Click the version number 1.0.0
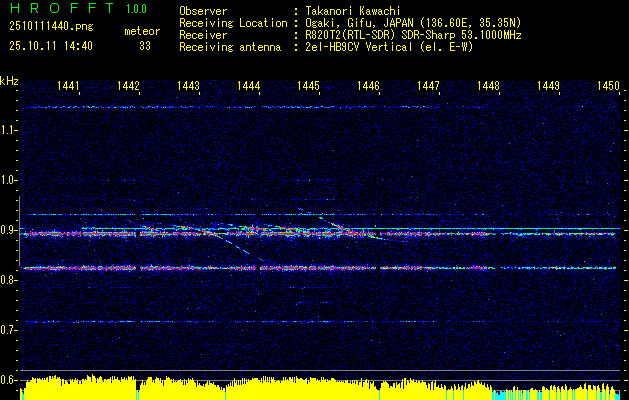Viewport: 629px width, 400px height. point(136,8)
